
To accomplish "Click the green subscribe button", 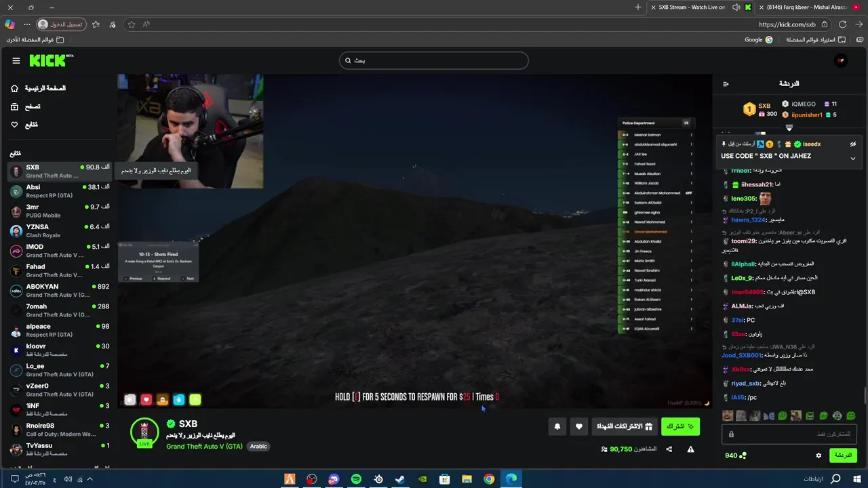I will pyautogui.click(x=680, y=426).
